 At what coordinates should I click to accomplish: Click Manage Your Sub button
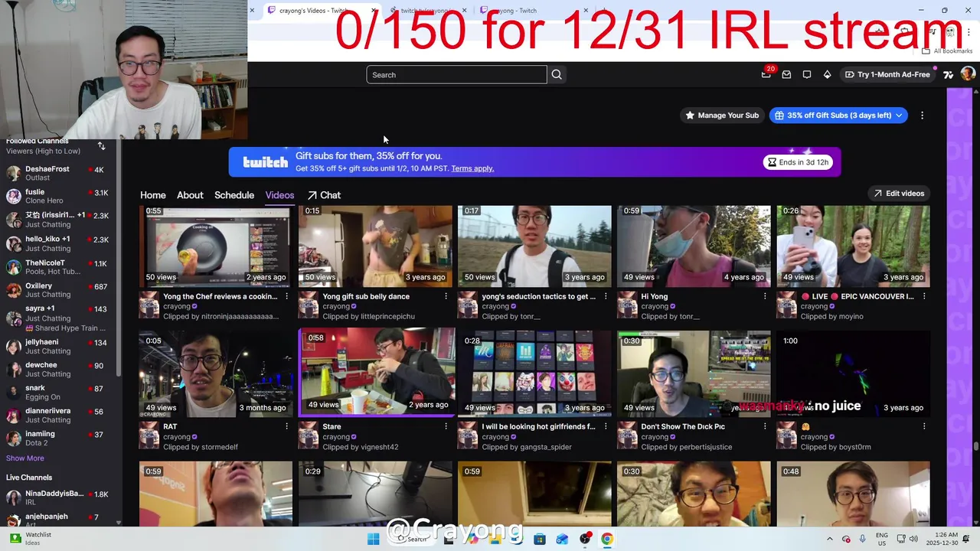[x=722, y=116]
